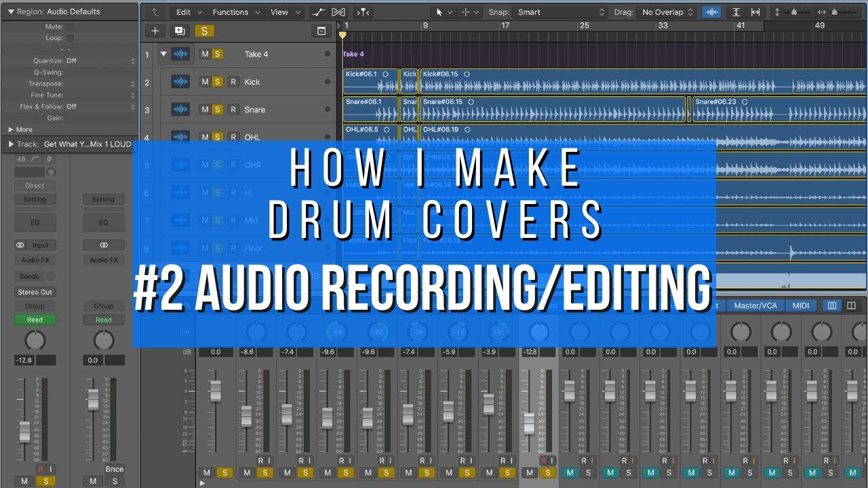Screen dimensions: 868x488
Task: Toggle the Region Mute checkbox
Action: (x=70, y=26)
